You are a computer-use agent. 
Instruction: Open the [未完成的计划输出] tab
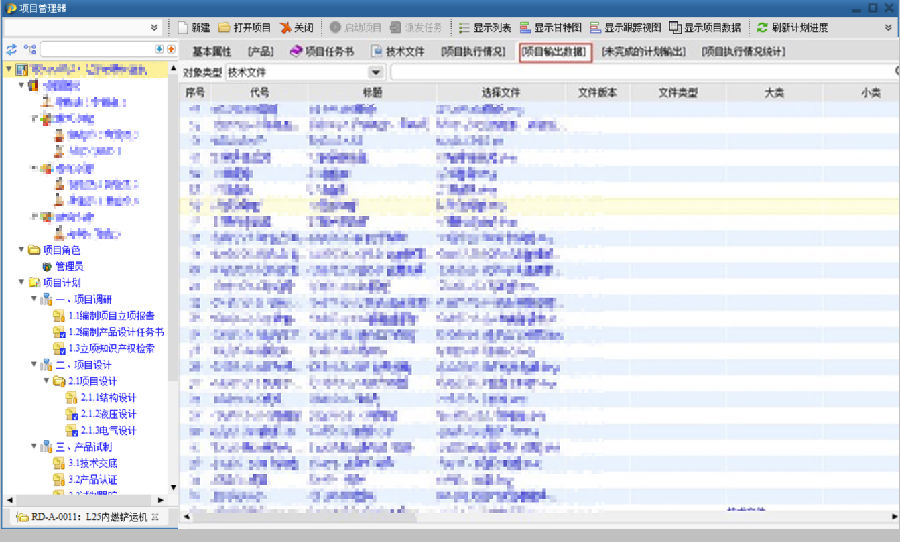point(643,52)
